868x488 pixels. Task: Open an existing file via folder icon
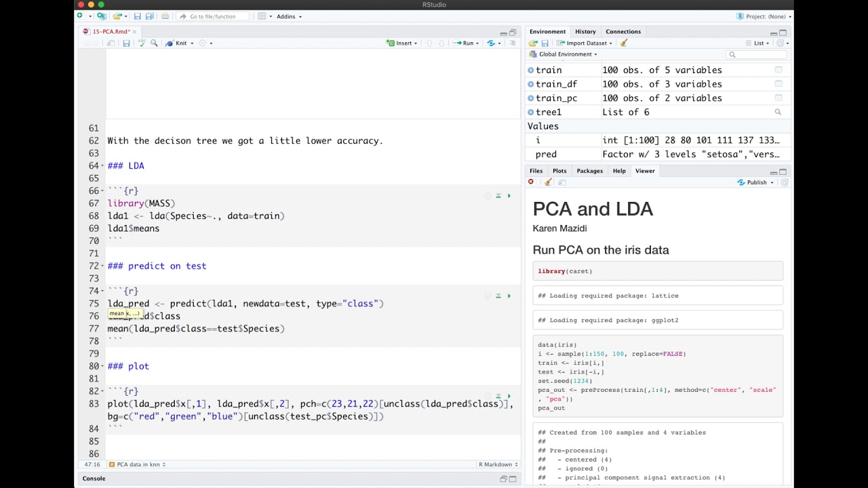pos(117,16)
